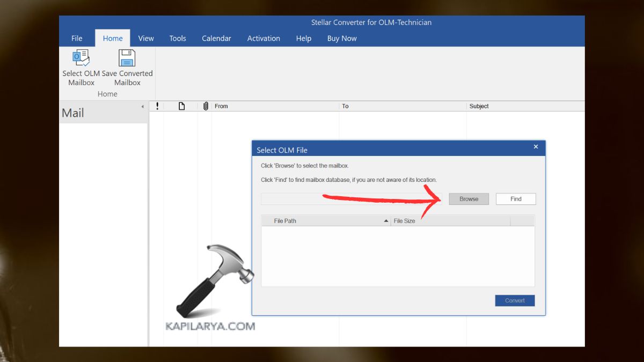Open the Calendar menu

pyautogui.click(x=216, y=38)
